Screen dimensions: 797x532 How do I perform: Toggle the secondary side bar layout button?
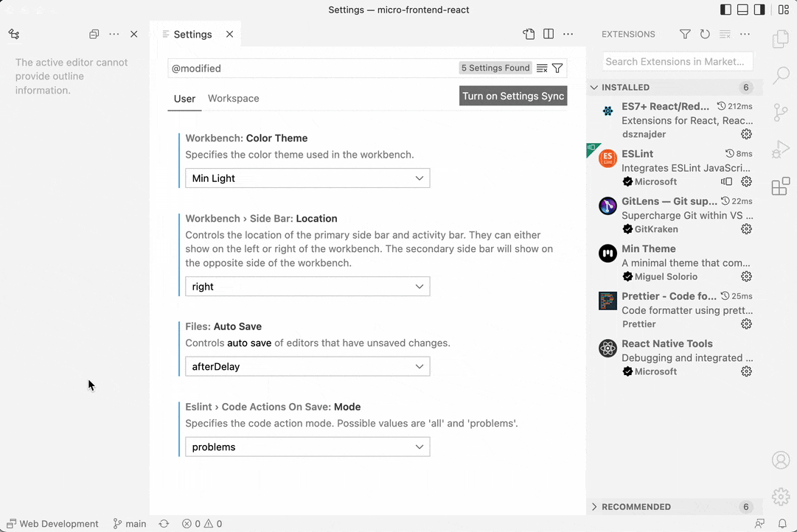click(759, 10)
